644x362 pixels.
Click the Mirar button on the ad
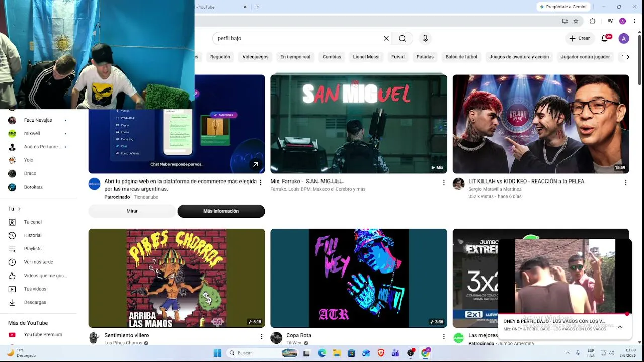[132, 211]
